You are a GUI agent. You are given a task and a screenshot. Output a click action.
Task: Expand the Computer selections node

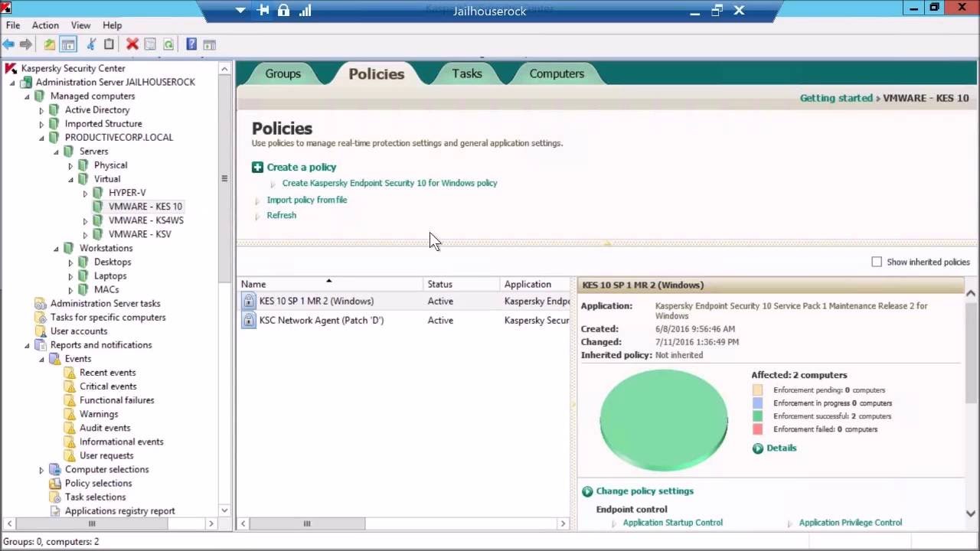click(42, 470)
